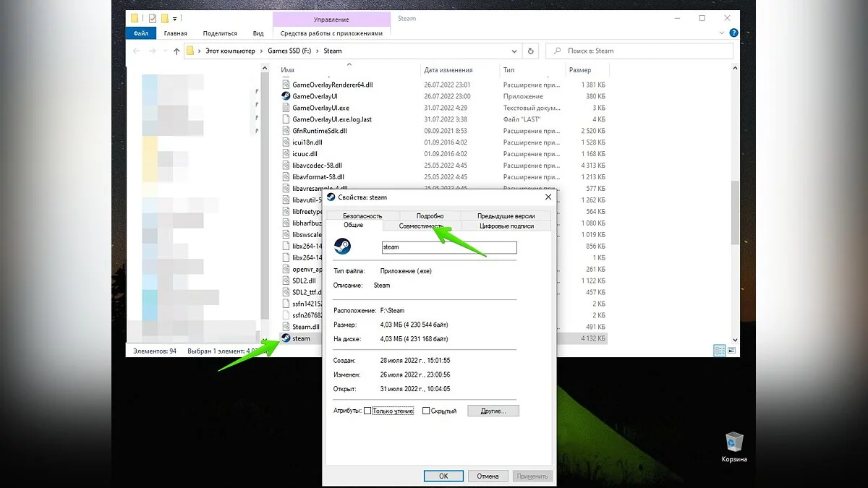The image size is (868, 488).
Task: Tick the 'Скрытый' attribute checkbox
Action: click(x=426, y=411)
